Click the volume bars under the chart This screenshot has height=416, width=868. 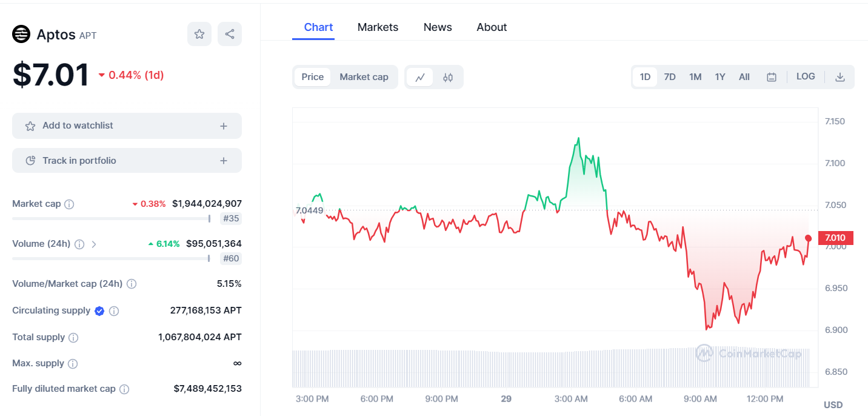550,368
